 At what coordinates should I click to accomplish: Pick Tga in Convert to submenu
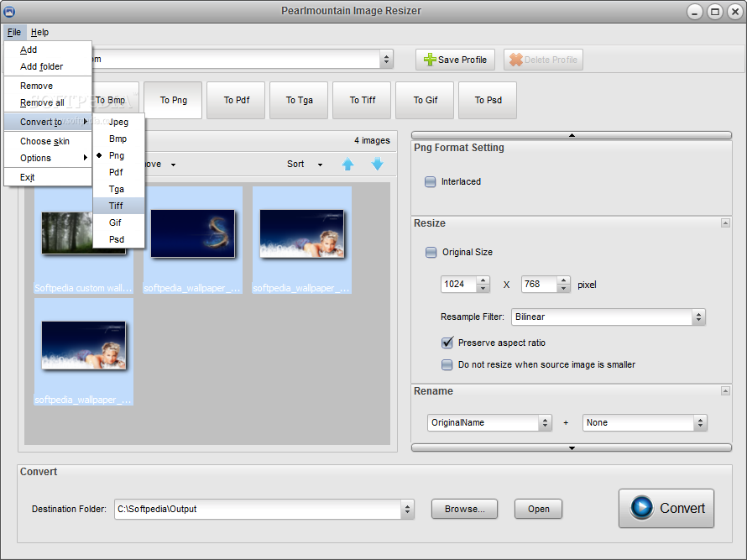[118, 189]
